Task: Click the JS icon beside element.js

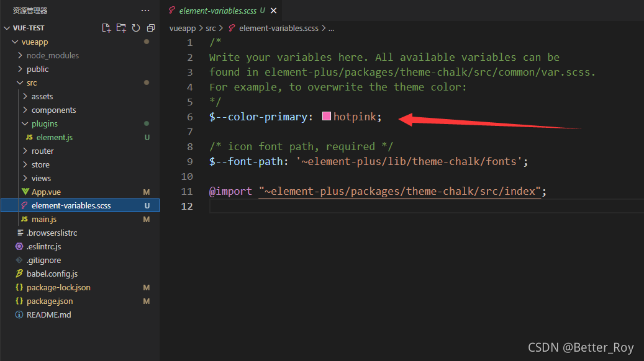Action: (x=29, y=137)
